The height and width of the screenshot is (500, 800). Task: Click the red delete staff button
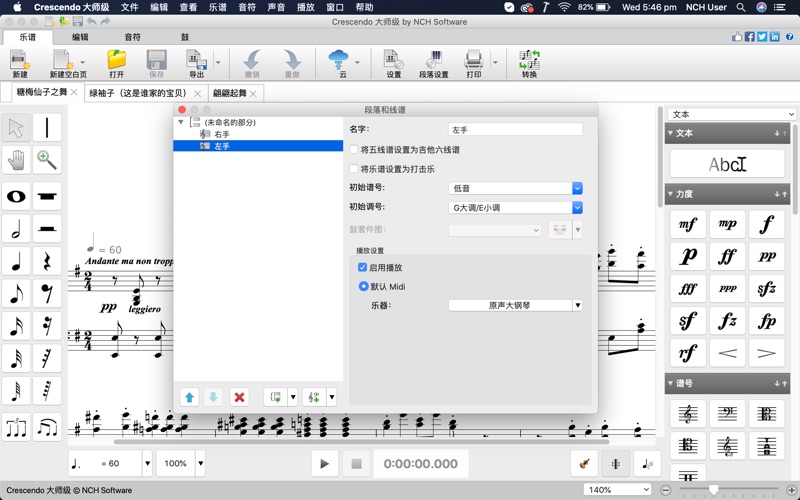[x=239, y=397]
